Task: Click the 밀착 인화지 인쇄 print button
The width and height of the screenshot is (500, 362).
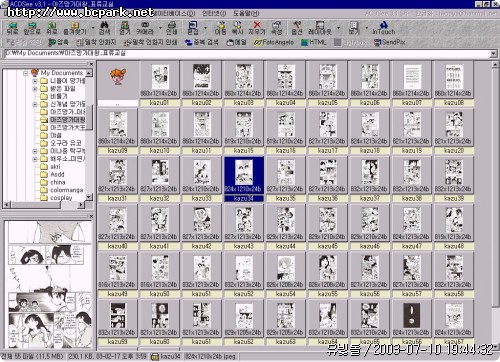Action: click(x=150, y=42)
